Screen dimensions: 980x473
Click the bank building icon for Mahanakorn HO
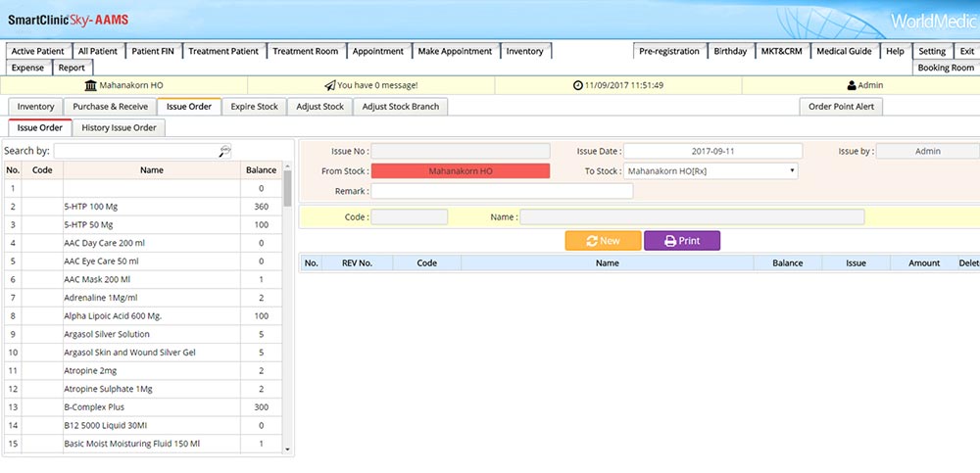[x=91, y=85]
